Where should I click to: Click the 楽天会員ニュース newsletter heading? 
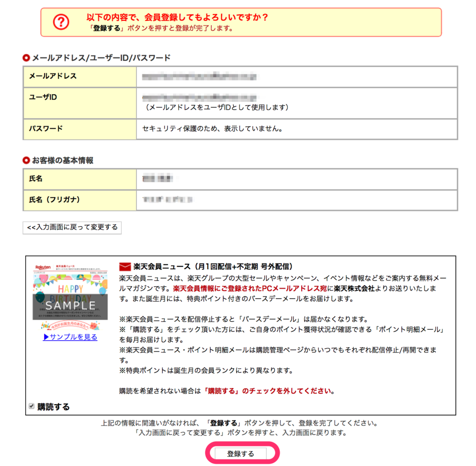click(212, 267)
